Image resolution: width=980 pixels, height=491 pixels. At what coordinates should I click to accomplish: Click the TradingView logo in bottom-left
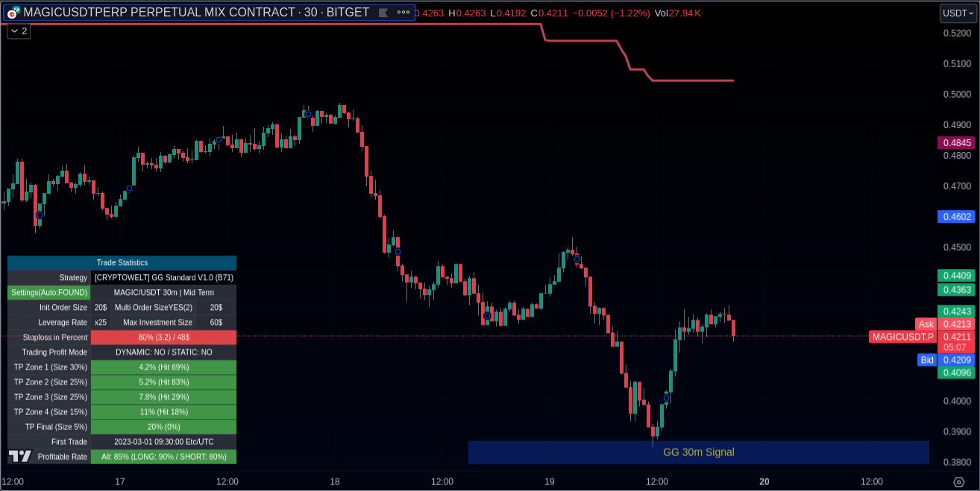(x=20, y=456)
